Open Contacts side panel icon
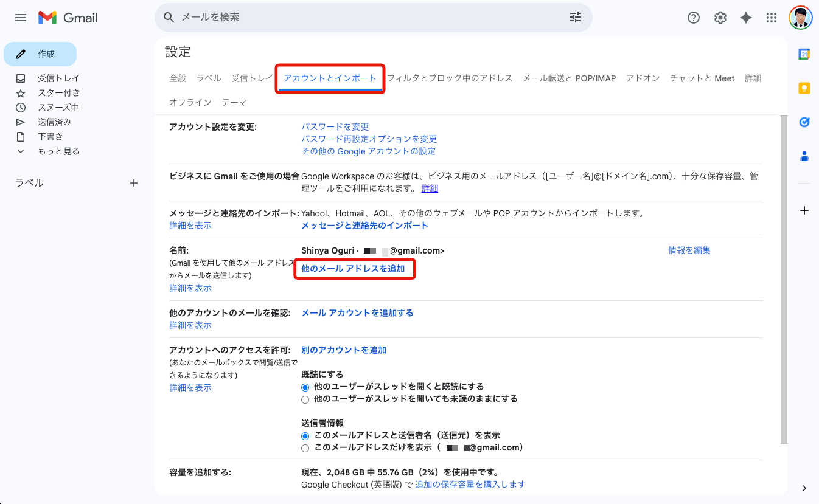Screen dimensions: 819x504 [x=804, y=156]
